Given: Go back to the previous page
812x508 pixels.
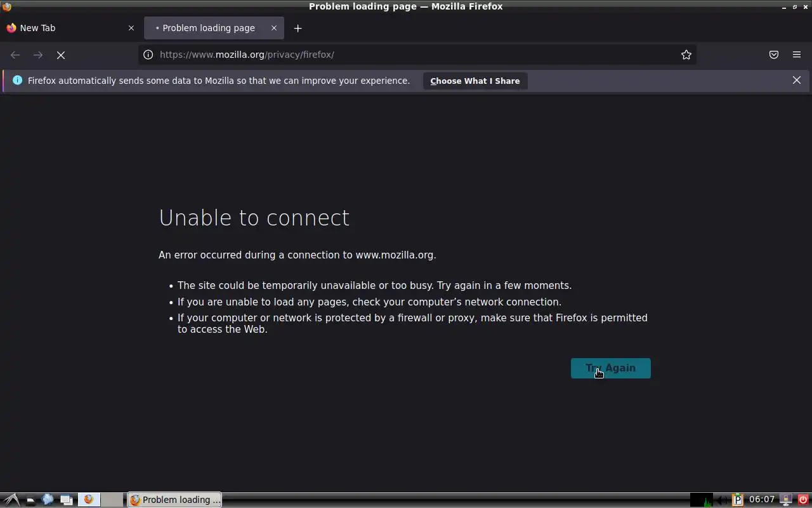Looking at the screenshot, I should (15, 55).
